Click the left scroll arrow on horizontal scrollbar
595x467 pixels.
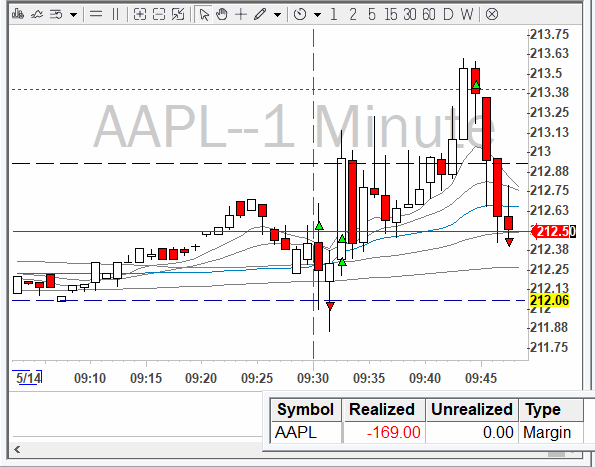[x=17, y=450]
